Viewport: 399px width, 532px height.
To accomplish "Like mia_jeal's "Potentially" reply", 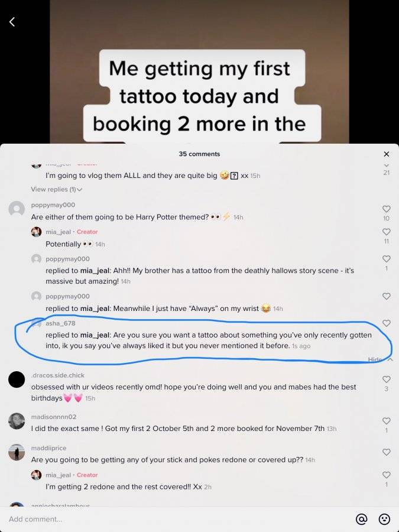I will (386, 232).
